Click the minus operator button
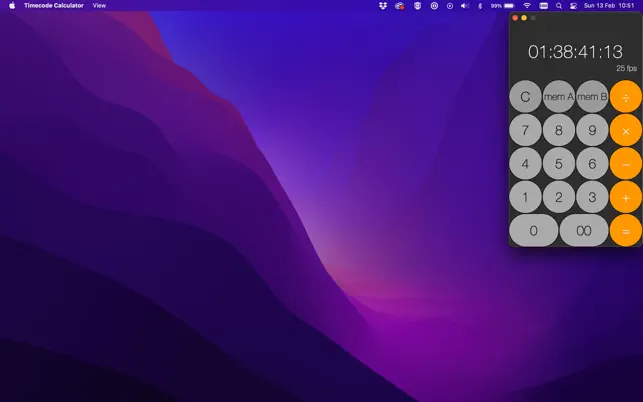The image size is (643, 402). [x=625, y=164]
